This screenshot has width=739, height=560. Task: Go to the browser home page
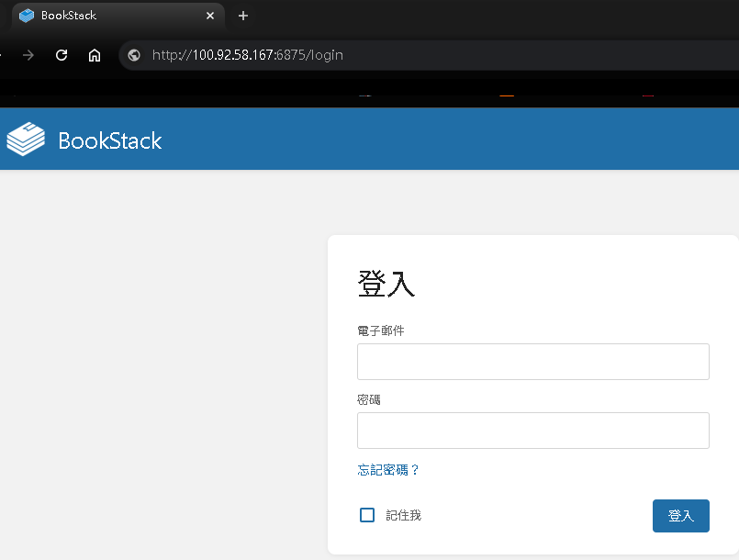(x=94, y=55)
